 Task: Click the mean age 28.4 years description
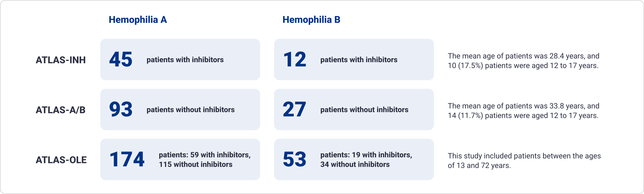(x=524, y=61)
